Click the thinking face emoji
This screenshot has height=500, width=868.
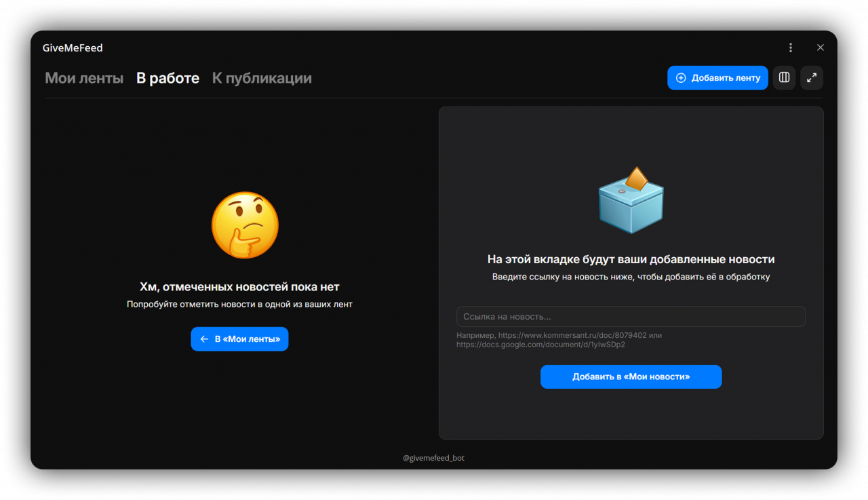pos(245,225)
